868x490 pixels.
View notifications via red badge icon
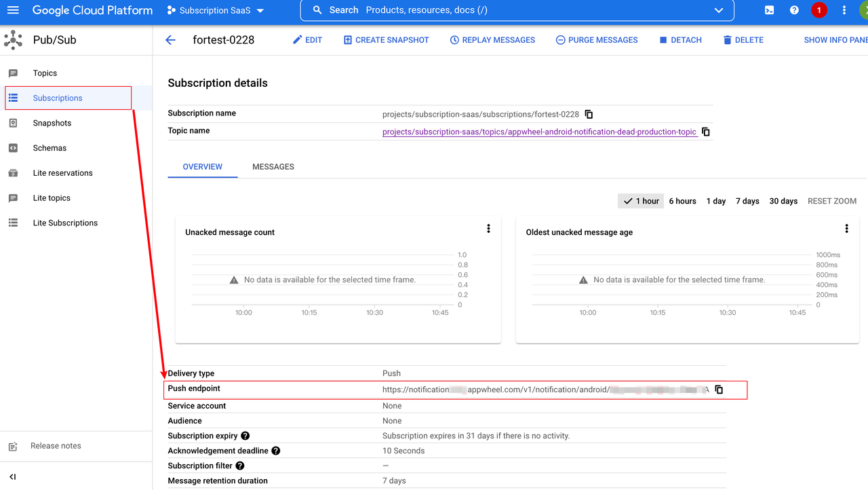tap(819, 10)
